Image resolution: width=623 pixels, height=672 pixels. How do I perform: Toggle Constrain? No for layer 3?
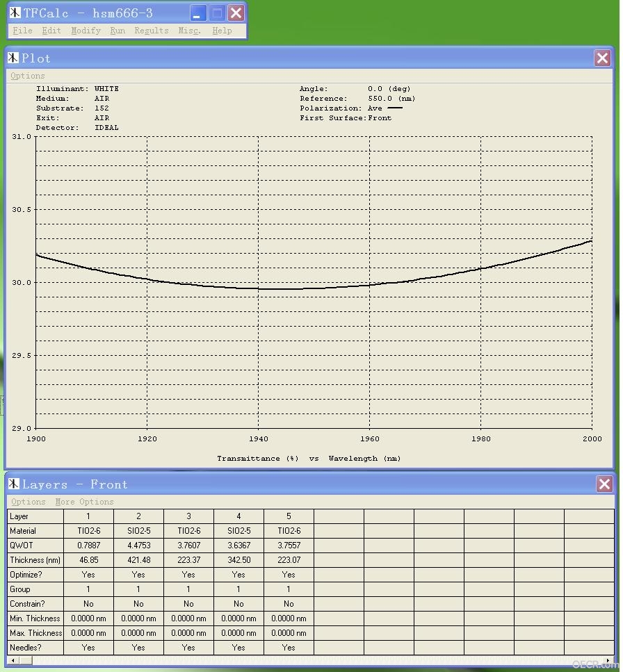pos(188,603)
